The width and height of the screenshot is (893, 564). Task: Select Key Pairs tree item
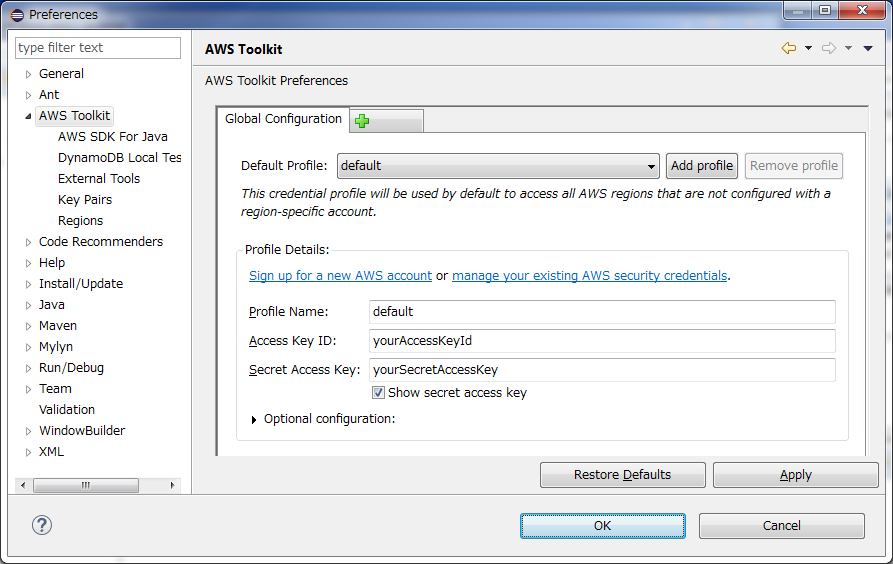pos(85,200)
